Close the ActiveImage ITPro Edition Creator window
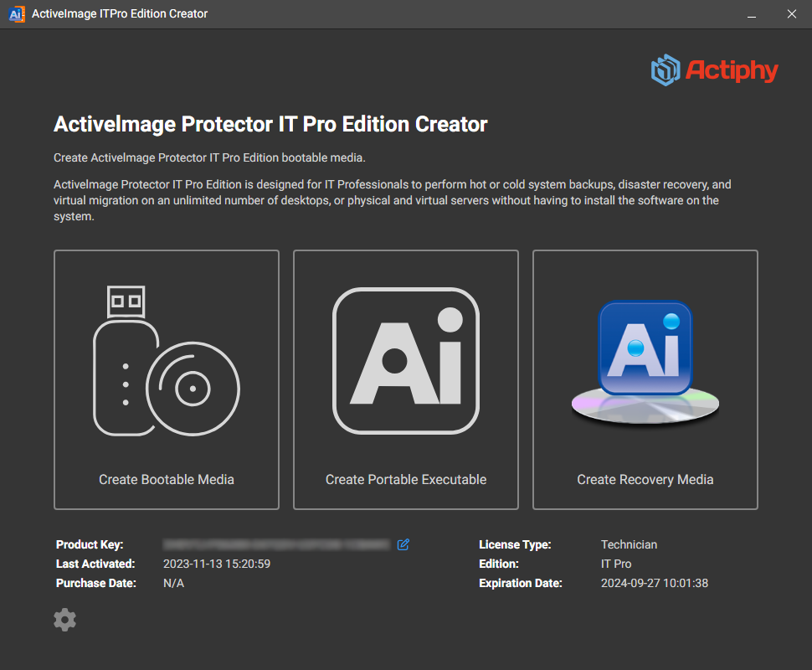Image resolution: width=812 pixels, height=670 pixels. coord(791,14)
